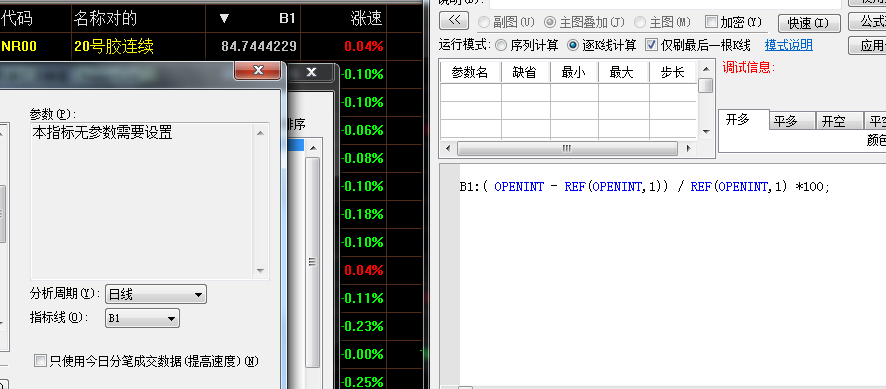Click 参数 box scroll-down arrow

click(260, 271)
